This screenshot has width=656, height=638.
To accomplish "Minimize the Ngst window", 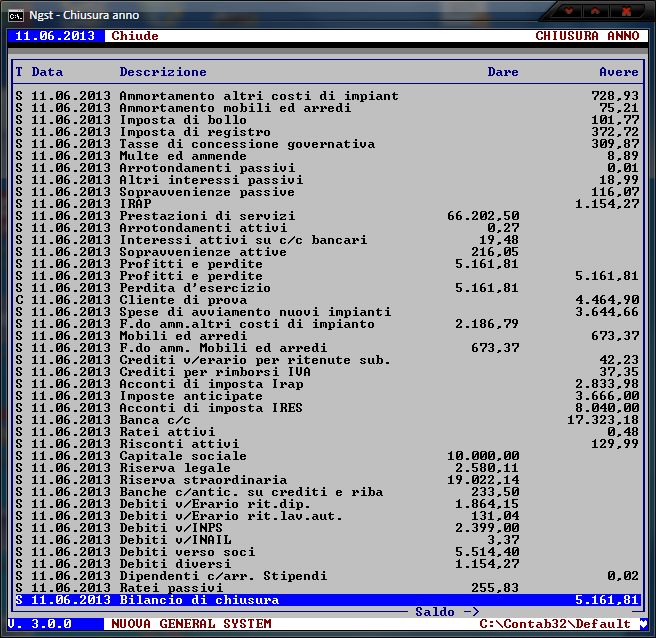I will coord(569,12).
